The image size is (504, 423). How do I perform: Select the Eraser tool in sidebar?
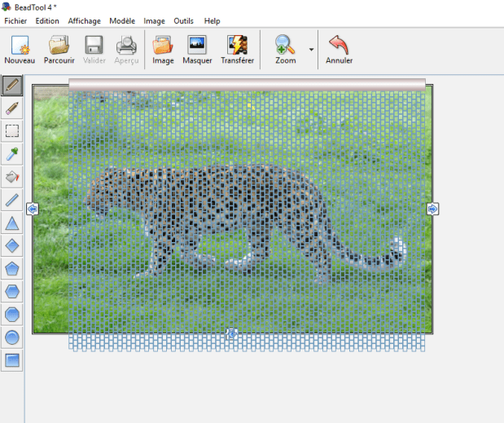click(12, 108)
